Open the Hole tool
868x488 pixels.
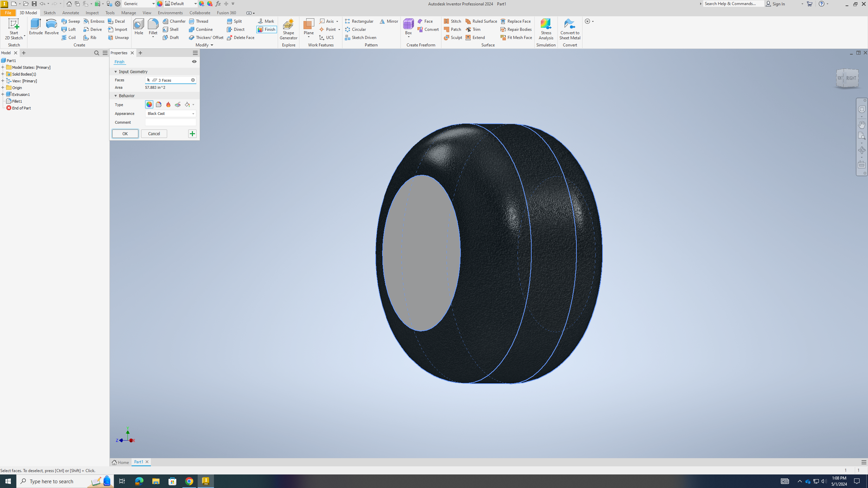click(x=139, y=27)
